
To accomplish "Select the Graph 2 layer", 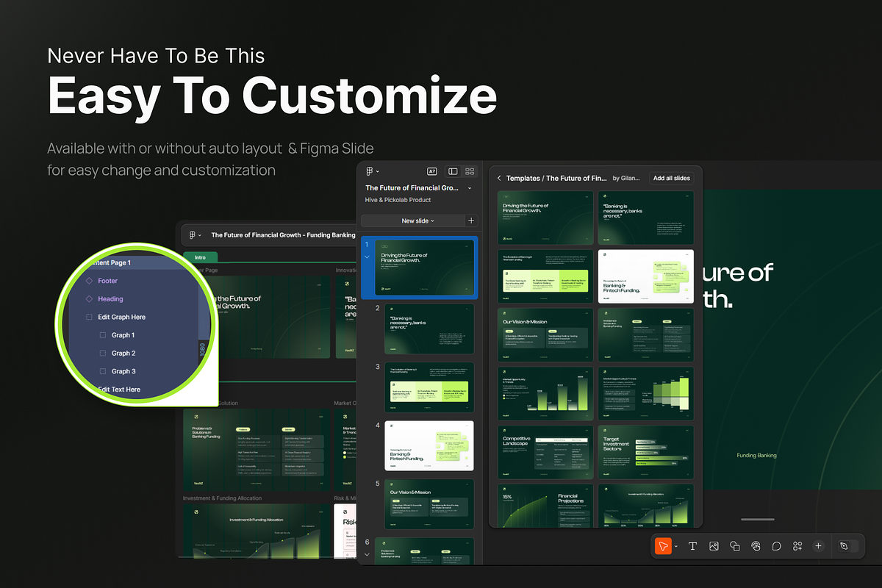I will click(123, 353).
